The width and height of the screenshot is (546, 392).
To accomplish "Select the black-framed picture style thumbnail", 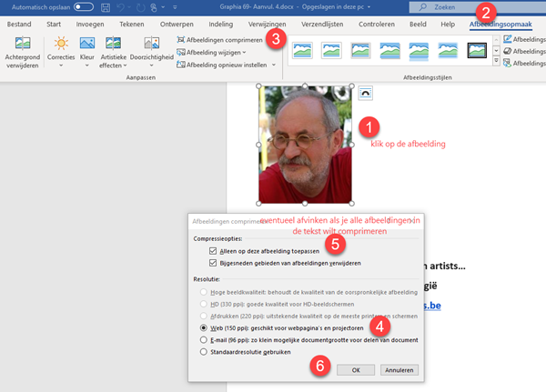I will [x=477, y=51].
